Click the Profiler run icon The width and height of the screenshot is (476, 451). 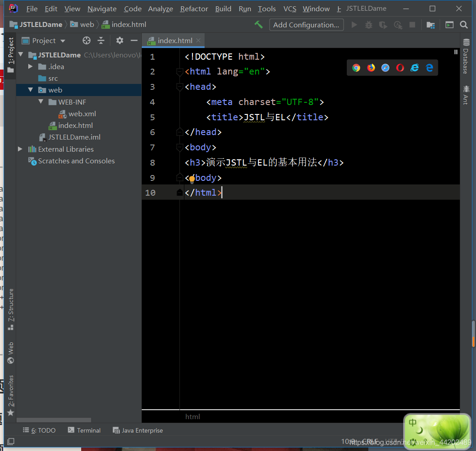[398, 25]
